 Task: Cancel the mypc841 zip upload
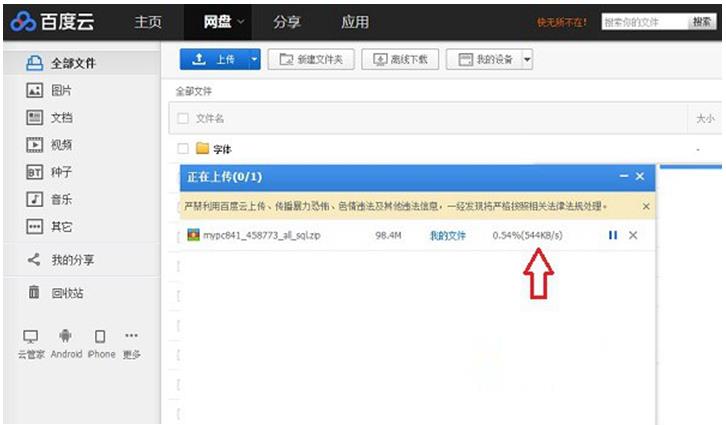pos(633,235)
